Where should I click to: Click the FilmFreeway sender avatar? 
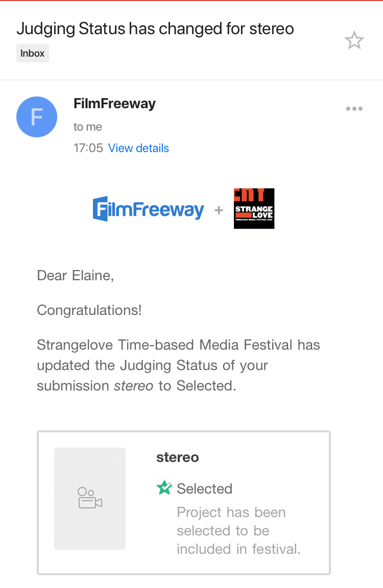pos(37,117)
